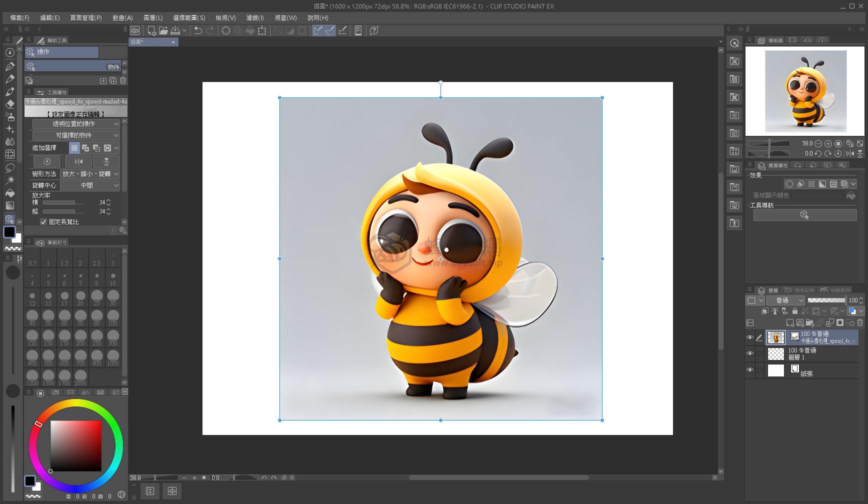The height and width of the screenshot is (504, 868).
Task: Toggle visibility of 圖層 1 layer
Action: tap(749, 353)
